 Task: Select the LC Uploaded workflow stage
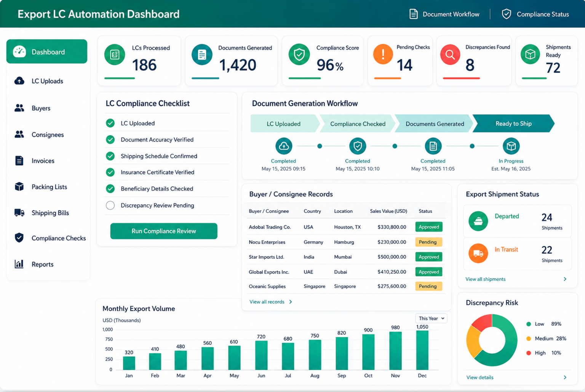284,124
